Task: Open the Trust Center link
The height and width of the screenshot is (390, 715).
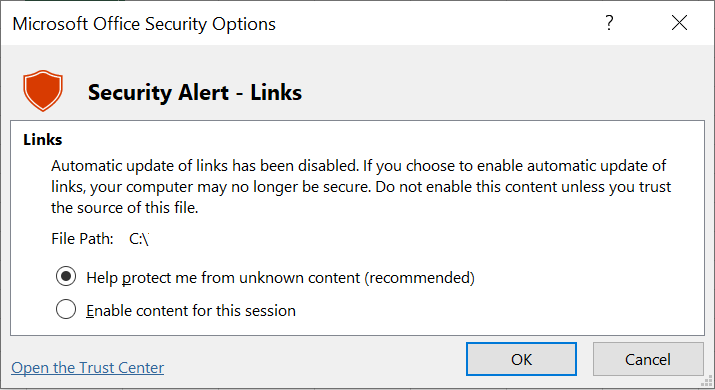Action: pyautogui.click(x=88, y=368)
